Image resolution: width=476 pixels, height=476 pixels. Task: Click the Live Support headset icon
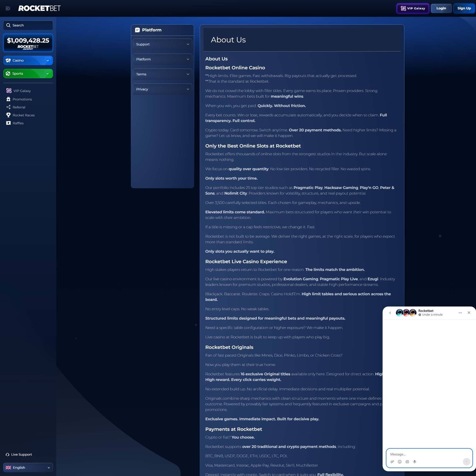coord(7,455)
